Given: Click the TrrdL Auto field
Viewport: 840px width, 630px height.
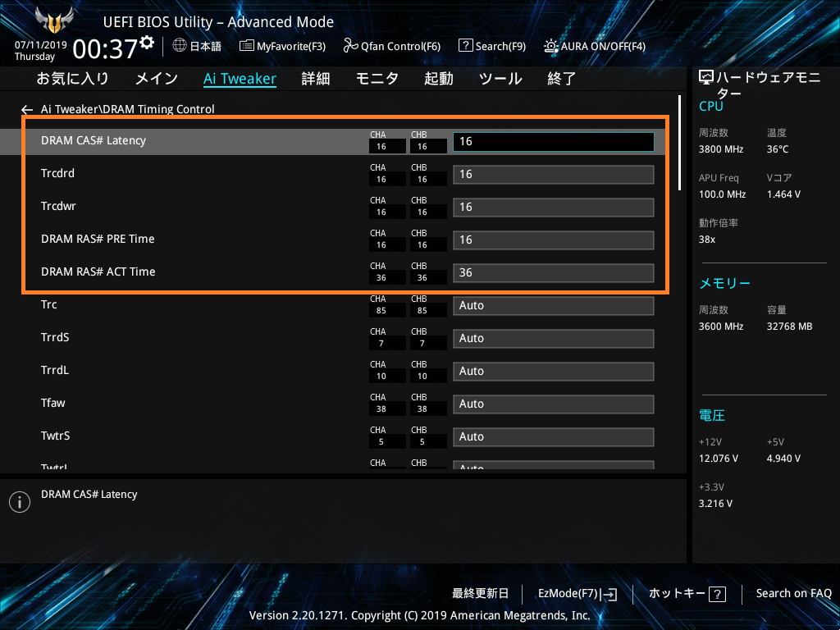Looking at the screenshot, I should pyautogui.click(x=554, y=372).
